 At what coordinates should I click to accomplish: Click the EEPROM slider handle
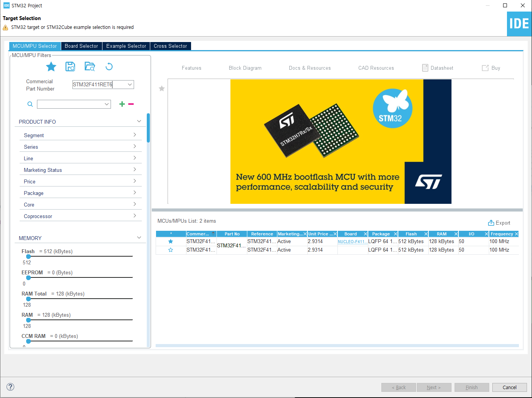click(29, 277)
